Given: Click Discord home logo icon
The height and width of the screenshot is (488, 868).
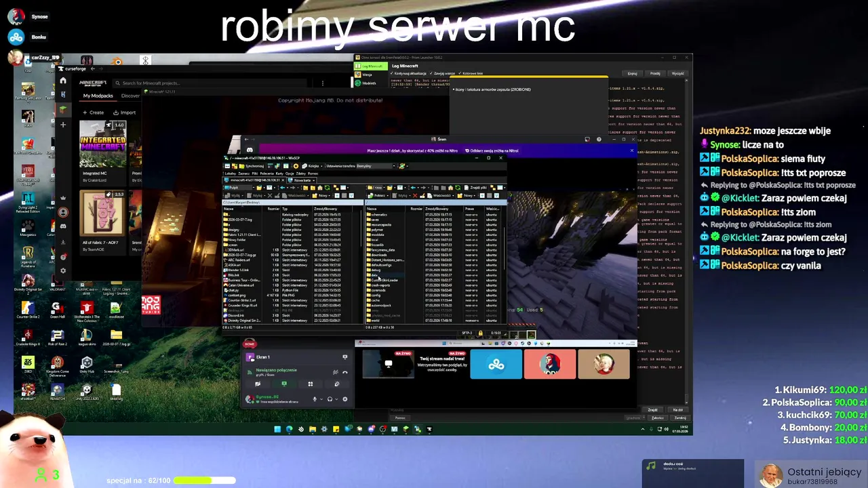Looking at the screenshot, I should pos(250,150).
